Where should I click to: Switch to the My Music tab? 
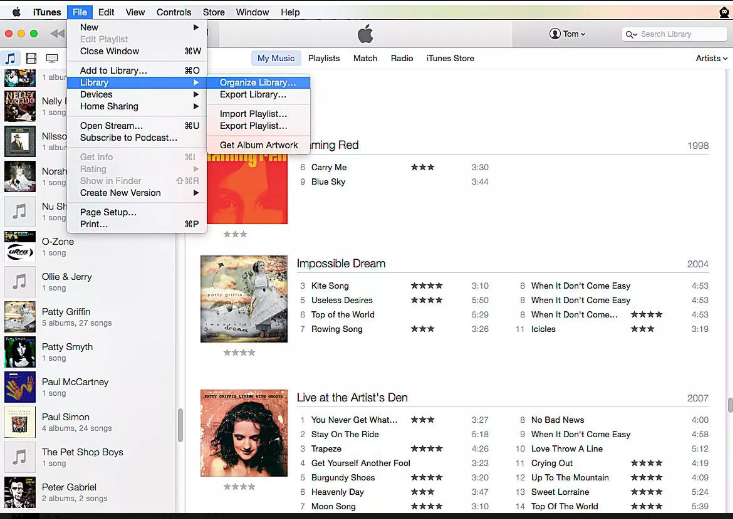click(276, 58)
